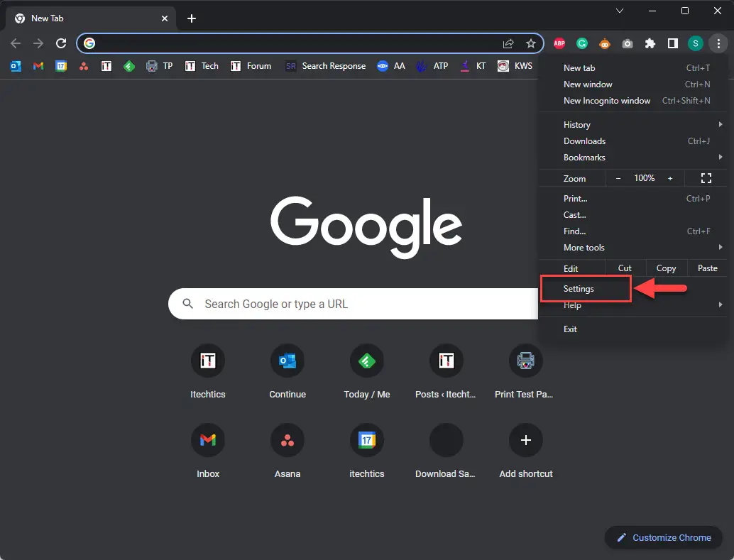734x560 pixels.
Task: Open the Inbox Gmail shortcut tile
Action: (x=208, y=451)
